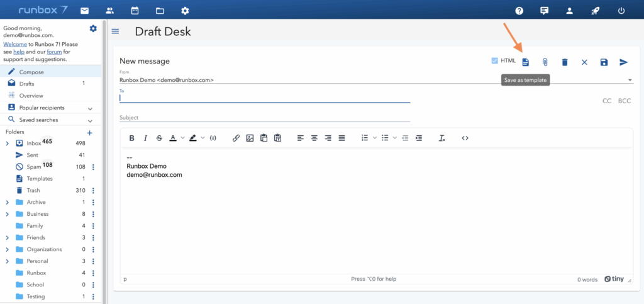The width and height of the screenshot is (644, 304).
Task: Expand the Business folder
Action: click(x=7, y=214)
